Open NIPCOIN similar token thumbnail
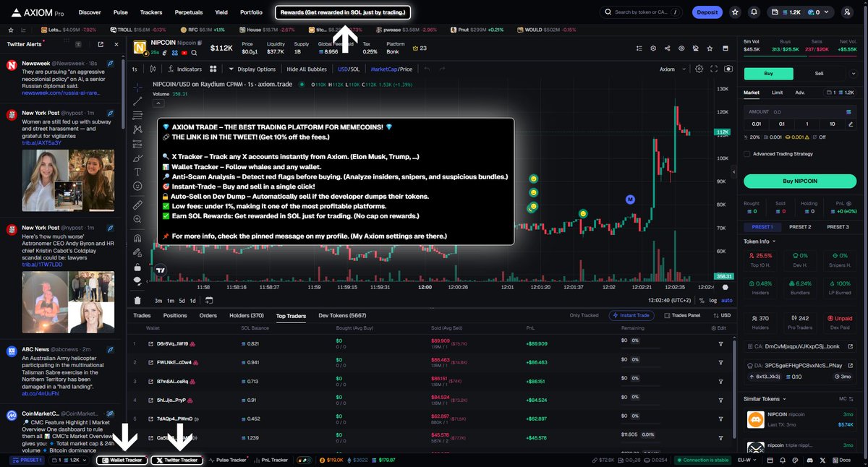This screenshot has height=467, width=868. coord(755,419)
